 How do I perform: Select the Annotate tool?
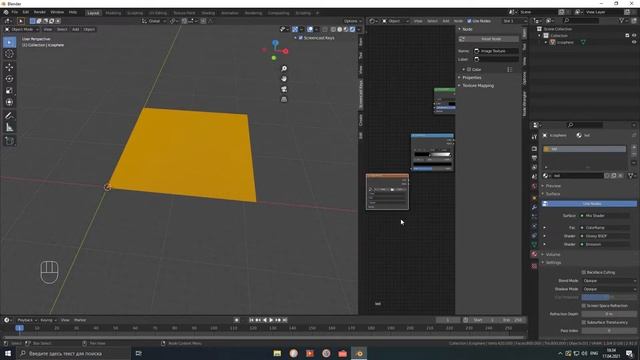point(9,116)
